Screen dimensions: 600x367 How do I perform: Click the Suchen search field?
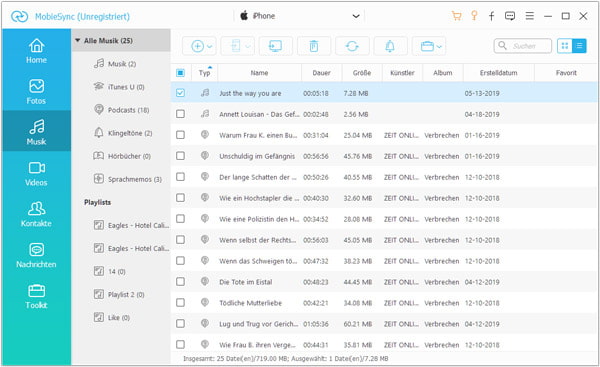[x=523, y=46]
